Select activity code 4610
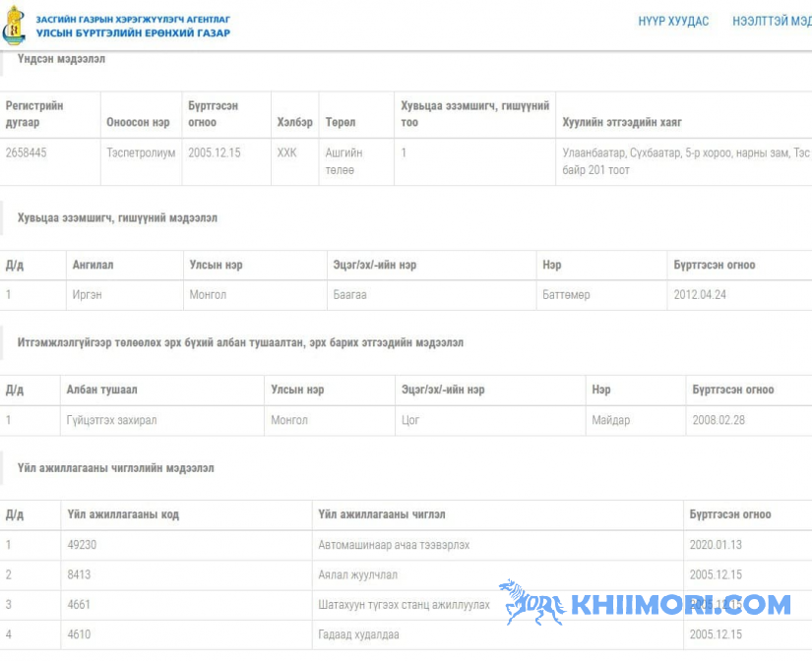Screen dimensions: 812x661 click(79, 634)
